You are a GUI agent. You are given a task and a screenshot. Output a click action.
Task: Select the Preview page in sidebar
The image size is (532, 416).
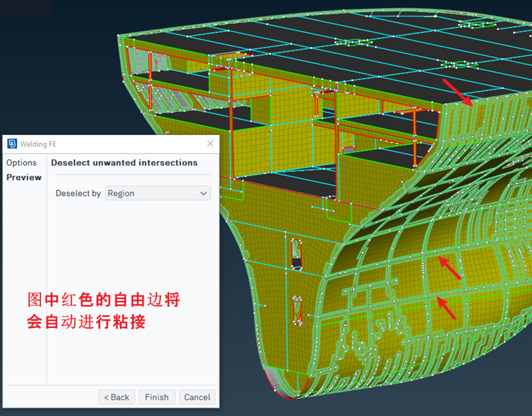point(24,177)
